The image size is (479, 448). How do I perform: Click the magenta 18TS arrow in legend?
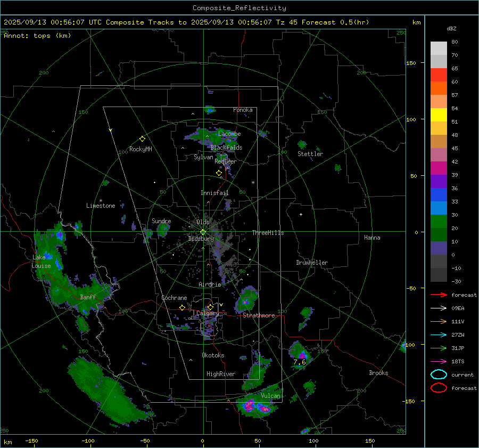pyautogui.click(x=439, y=362)
